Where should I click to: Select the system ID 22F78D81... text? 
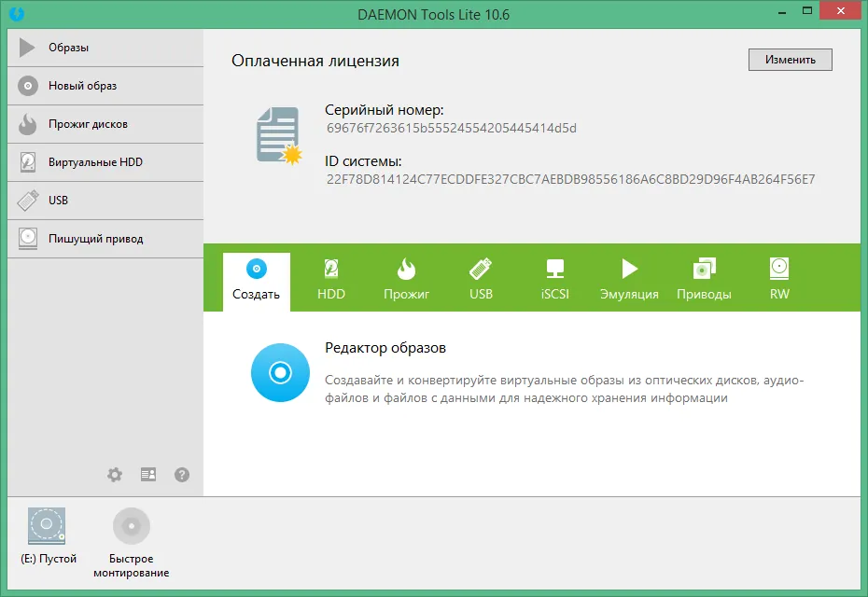click(570, 179)
